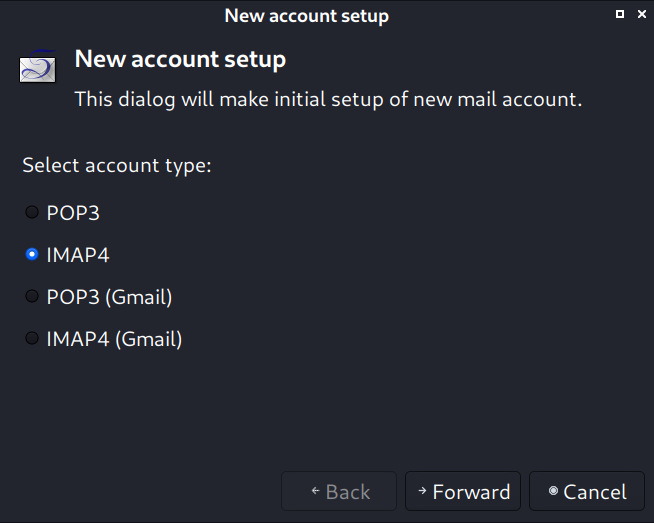Enable the IMAP4 (Gmail) radio button
Image resolution: width=654 pixels, height=523 pixels.
[x=32, y=339]
